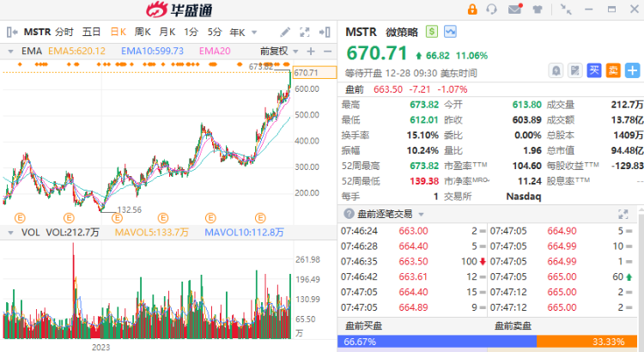Click trade row 07:46:24 at 663.00
The image size is (644, 352).
click(413, 231)
